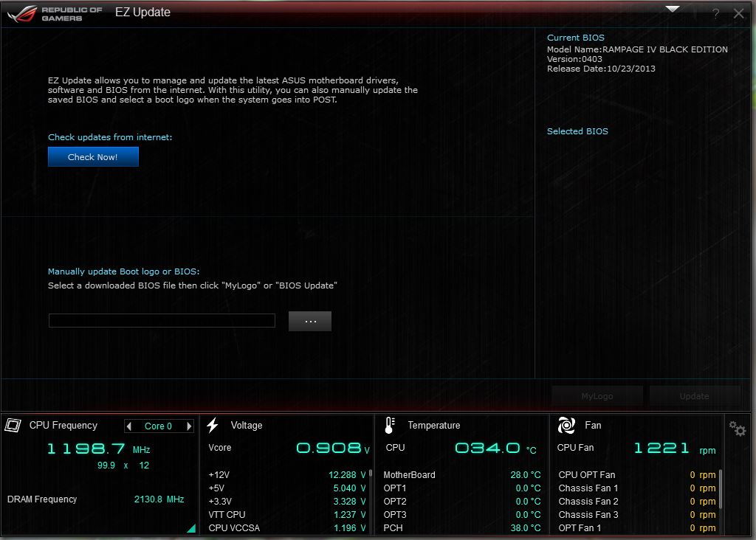Click the DRAM Frequency 2130.8 MHz value

point(159,499)
